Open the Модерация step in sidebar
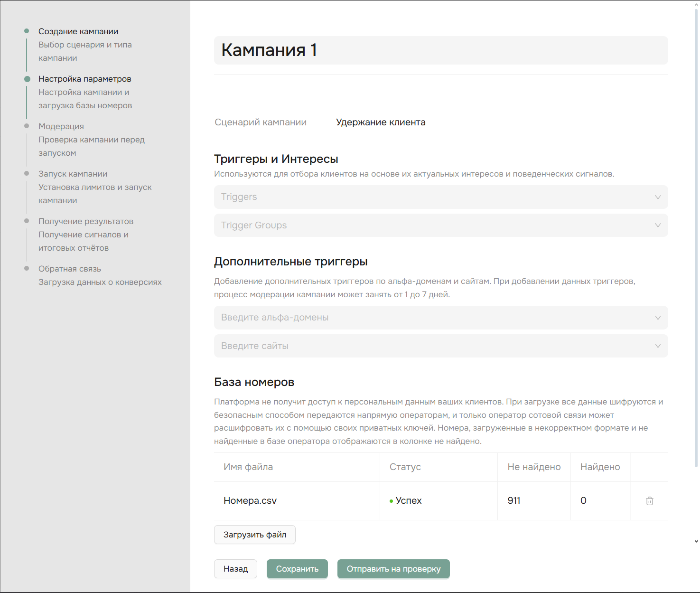The image size is (700, 593). click(x=61, y=126)
